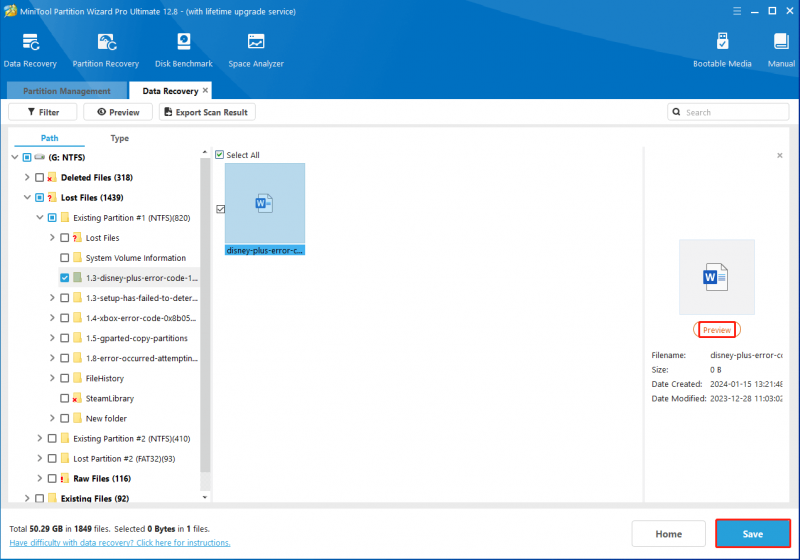Click the Save button
The width and height of the screenshot is (800, 560).
point(753,534)
